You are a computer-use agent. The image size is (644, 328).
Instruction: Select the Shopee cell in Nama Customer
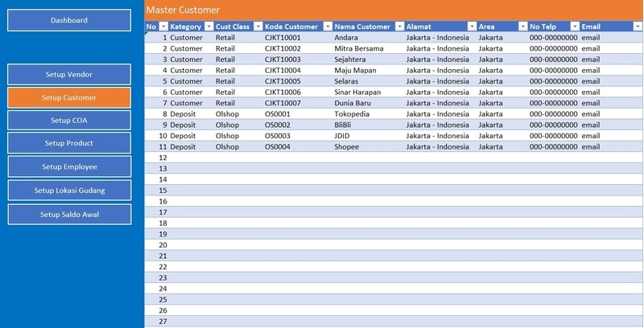[x=348, y=147]
